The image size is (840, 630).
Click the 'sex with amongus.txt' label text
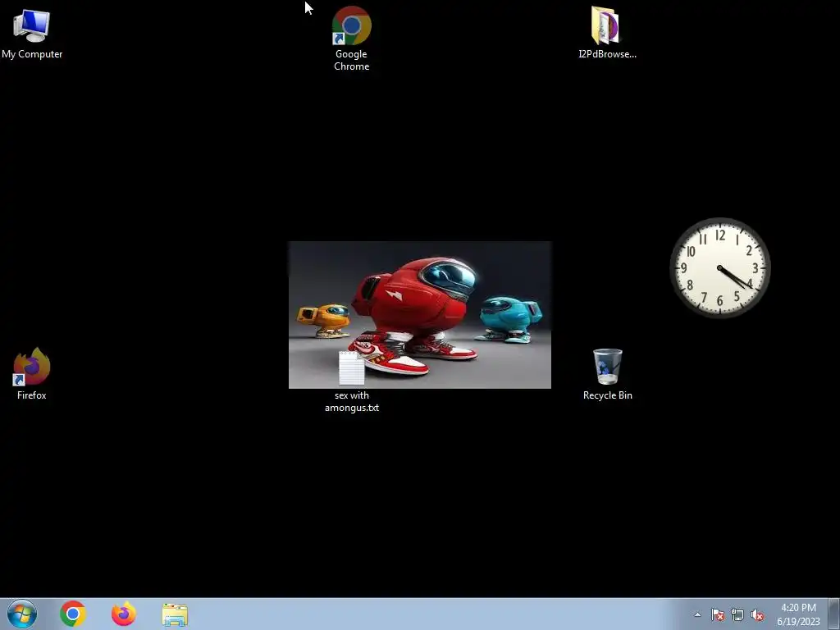tap(351, 401)
